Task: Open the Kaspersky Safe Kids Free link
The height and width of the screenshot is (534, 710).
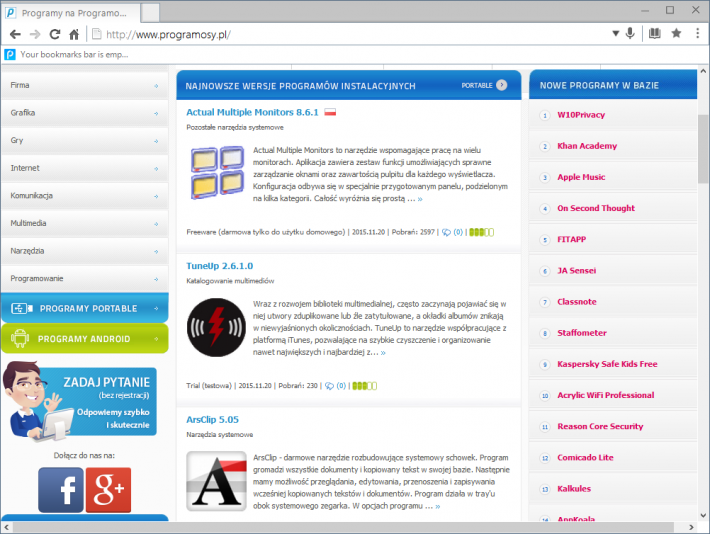Action: [607, 364]
